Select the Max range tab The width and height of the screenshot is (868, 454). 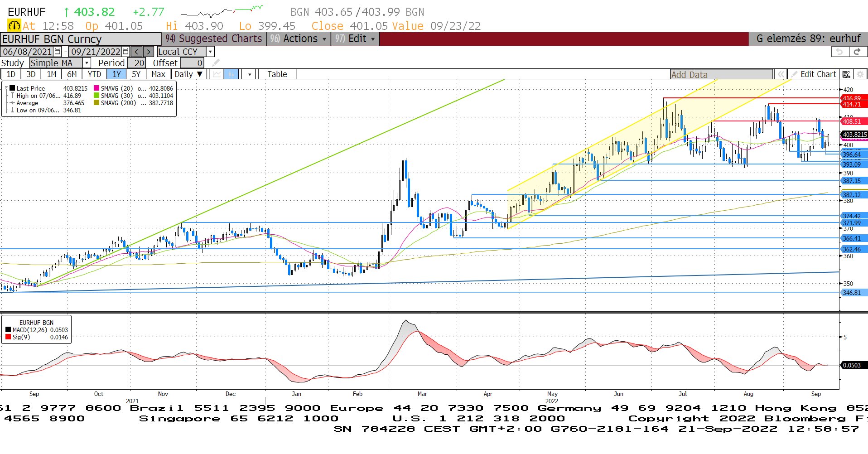click(x=158, y=74)
